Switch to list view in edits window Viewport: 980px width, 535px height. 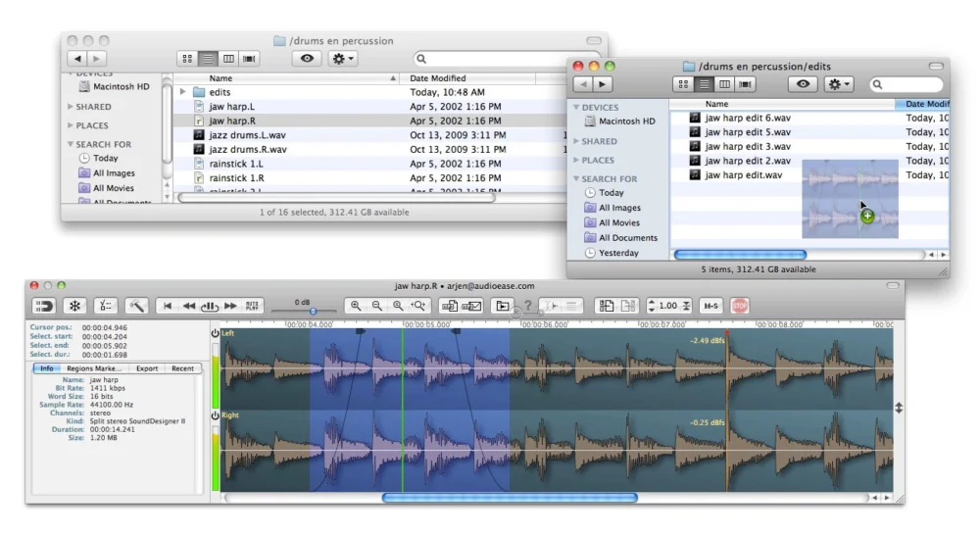point(705,84)
